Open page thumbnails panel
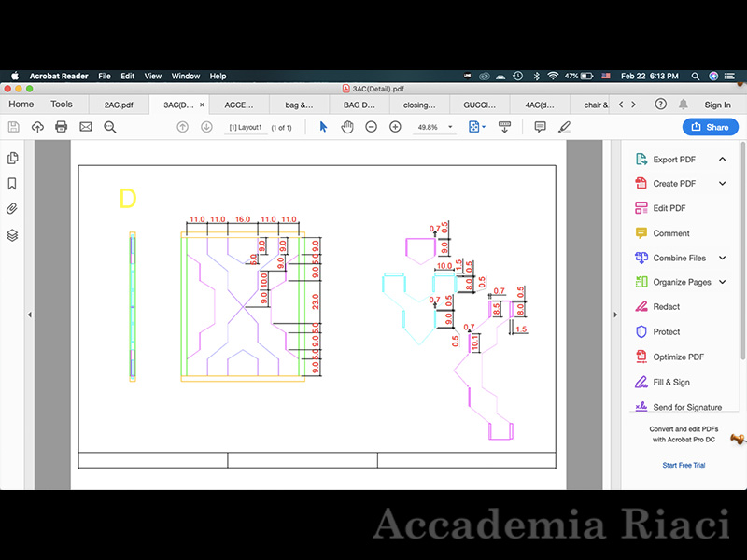The width and height of the screenshot is (747, 560). (13, 158)
